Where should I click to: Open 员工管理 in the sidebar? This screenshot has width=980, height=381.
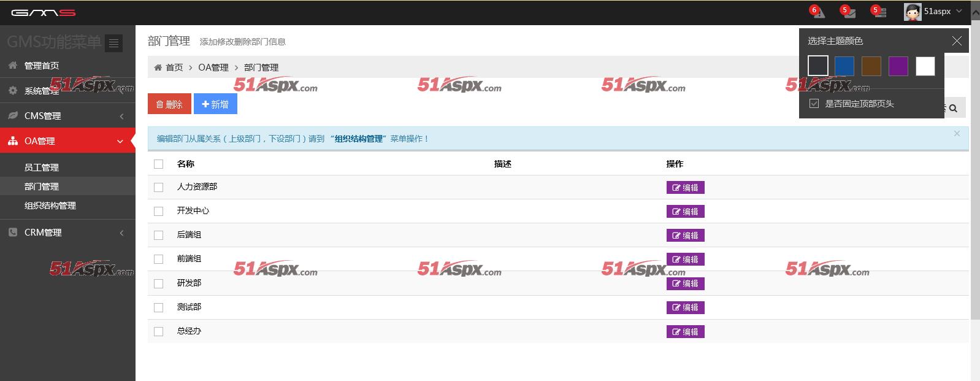coord(42,167)
